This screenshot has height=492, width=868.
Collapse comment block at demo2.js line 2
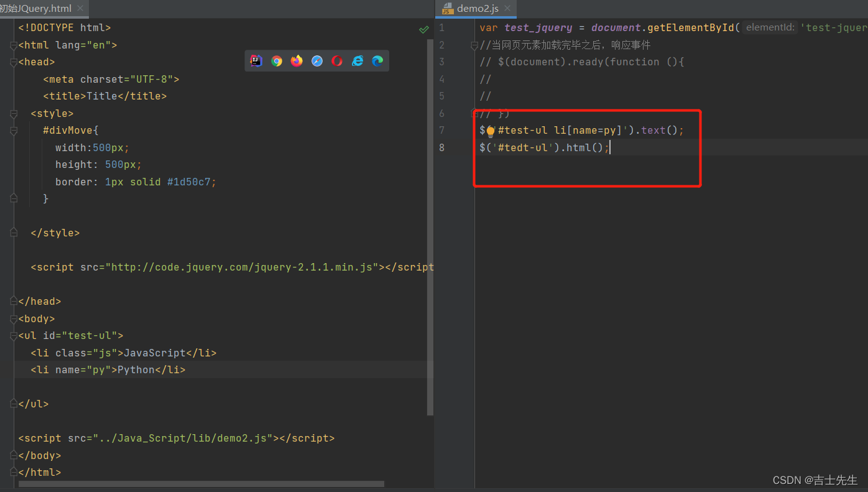(x=475, y=45)
